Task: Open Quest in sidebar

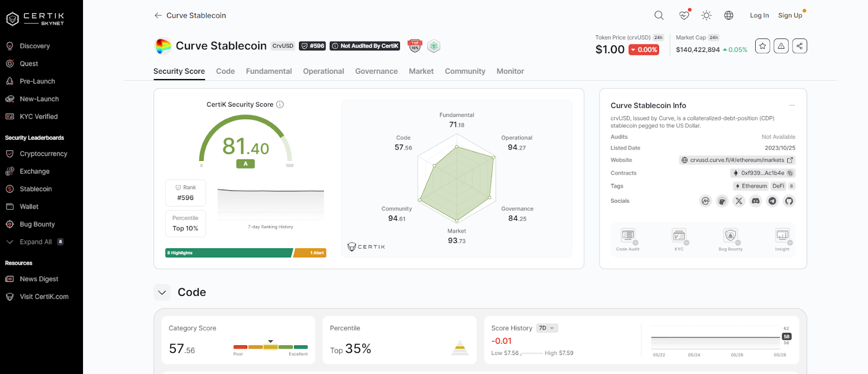Action: pos(29,63)
